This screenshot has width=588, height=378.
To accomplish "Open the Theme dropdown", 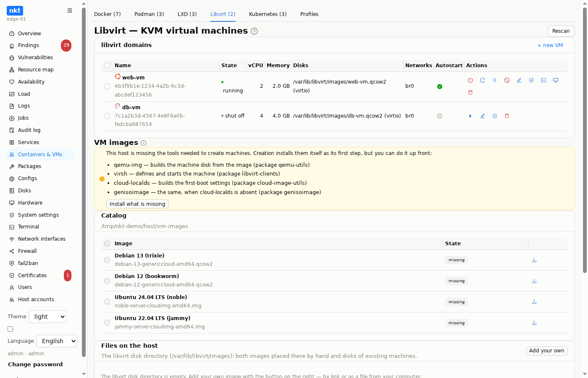I will pos(47,317).
